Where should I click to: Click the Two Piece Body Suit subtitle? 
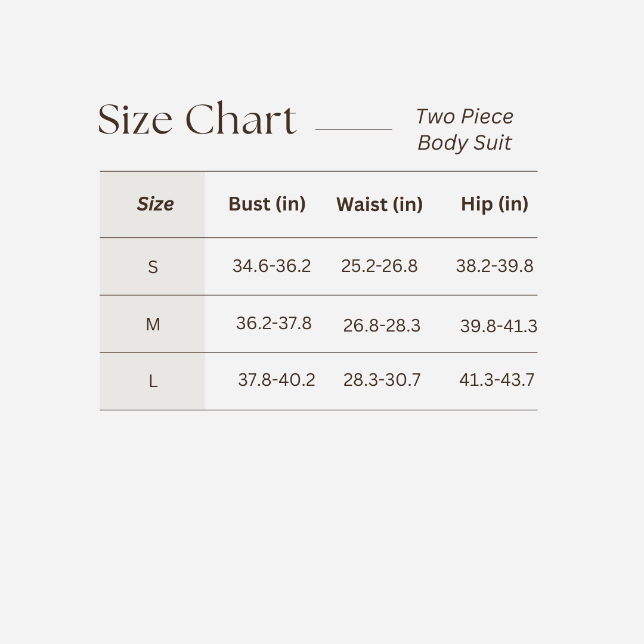[x=465, y=129]
